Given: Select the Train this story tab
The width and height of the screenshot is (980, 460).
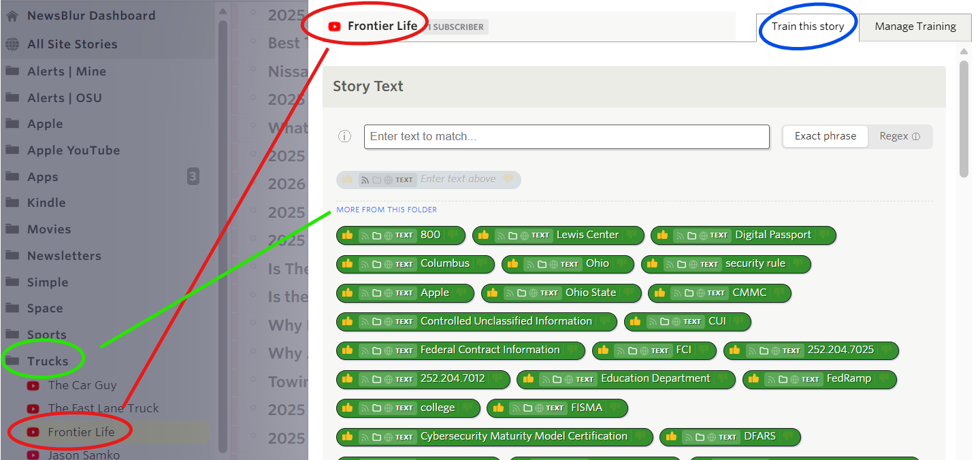Looking at the screenshot, I should point(807,27).
